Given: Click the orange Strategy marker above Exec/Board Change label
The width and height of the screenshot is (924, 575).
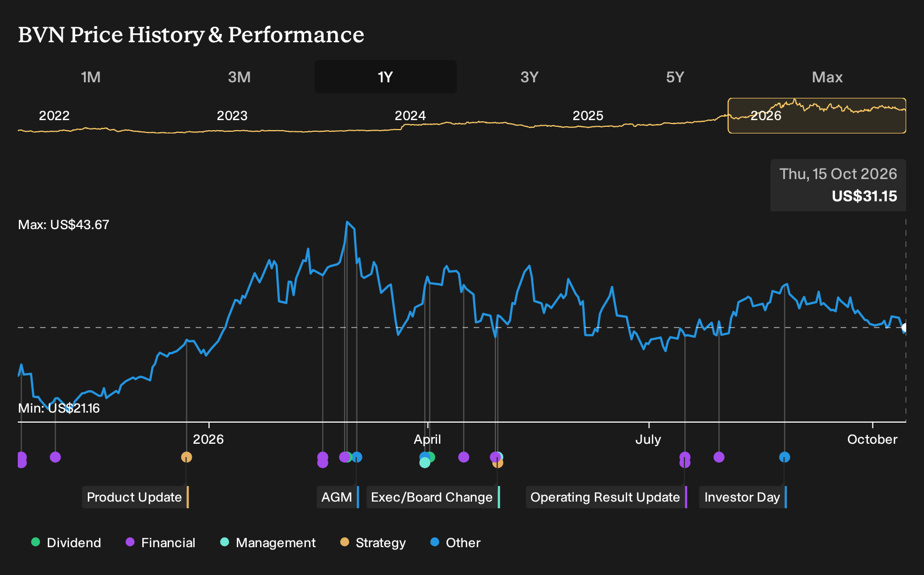Looking at the screenshot, I should coord(498,463).
